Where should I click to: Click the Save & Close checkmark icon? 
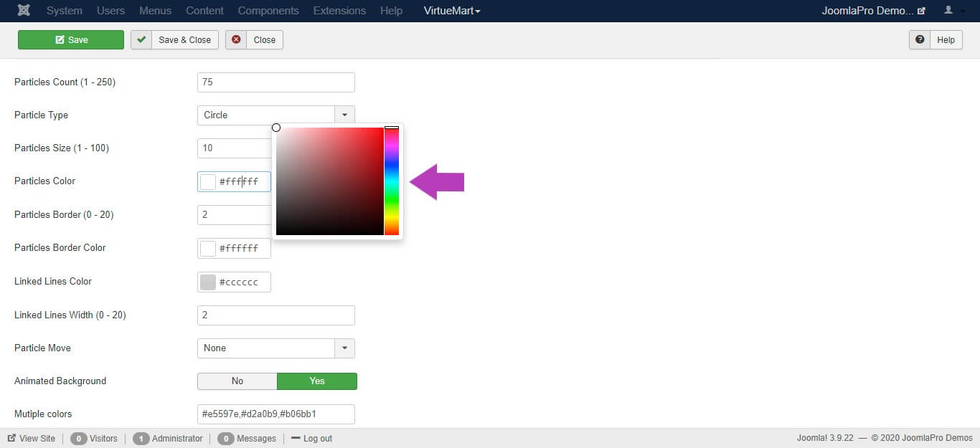click(141, 39)
